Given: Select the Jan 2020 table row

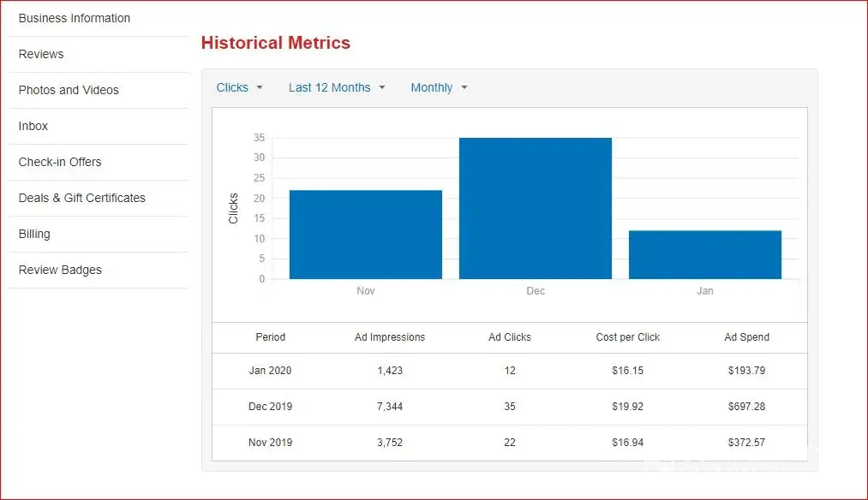Looking at the screenshot, I should [x=509, y=371].
